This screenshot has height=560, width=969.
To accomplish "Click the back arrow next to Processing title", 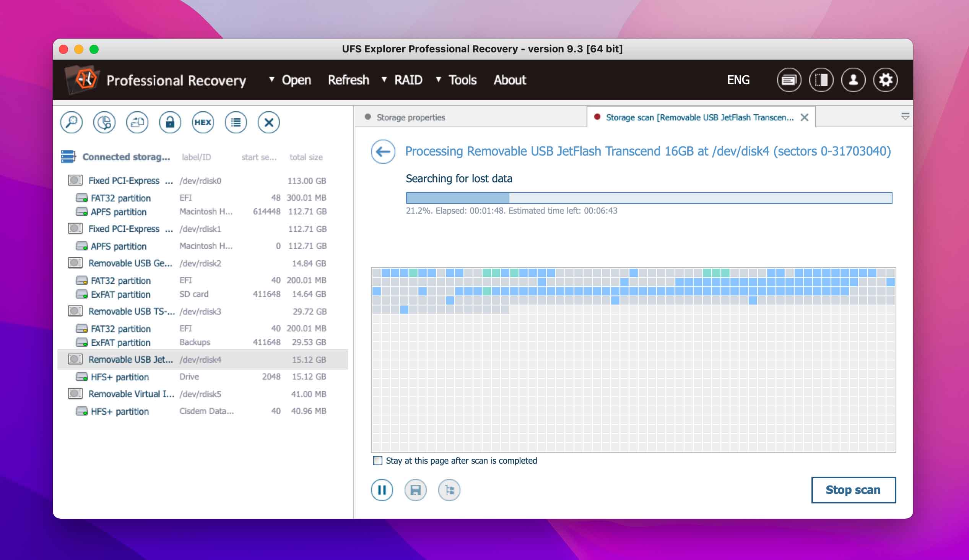I will (383, 151).
